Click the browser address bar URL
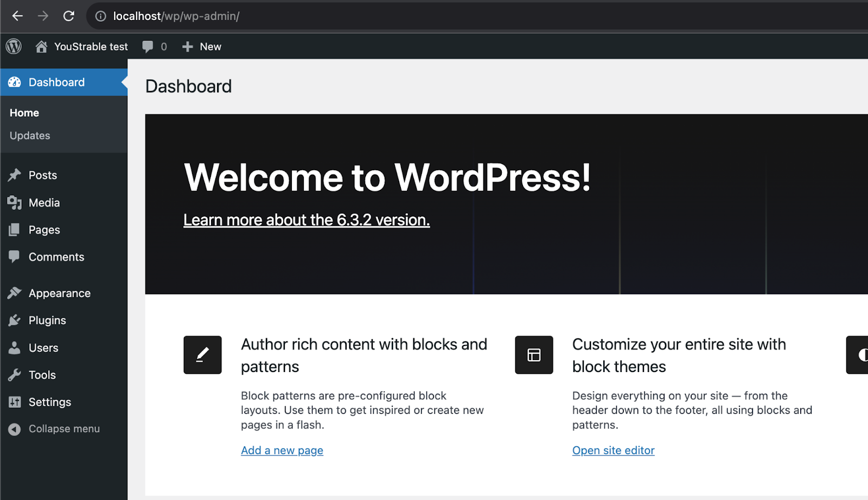The height and width of the screenshot is (500, 868). (x=176, y=16)
